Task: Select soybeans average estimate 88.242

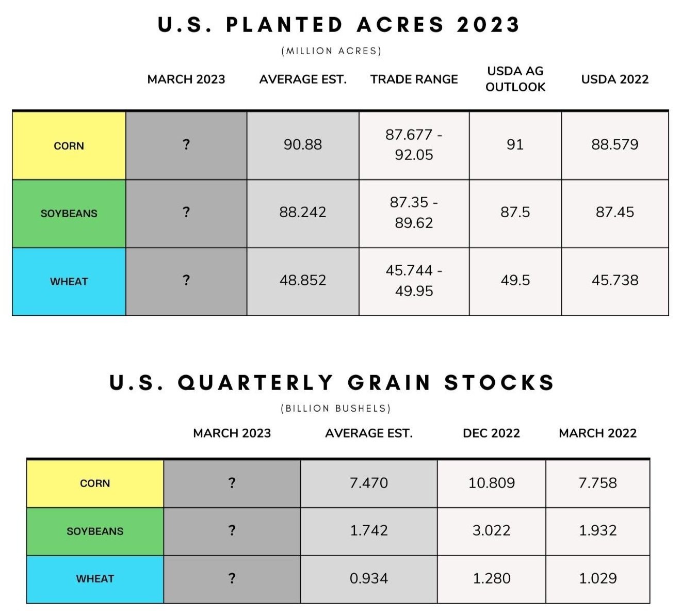Action: 303,213
